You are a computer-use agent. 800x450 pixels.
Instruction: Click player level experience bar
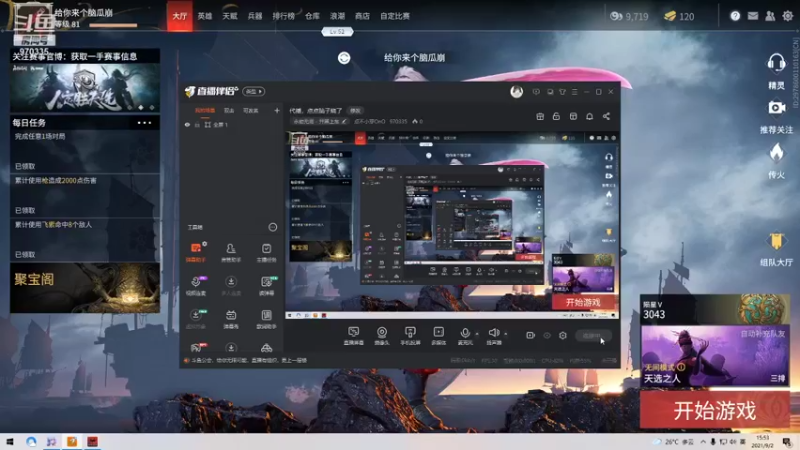pos(113,24)
